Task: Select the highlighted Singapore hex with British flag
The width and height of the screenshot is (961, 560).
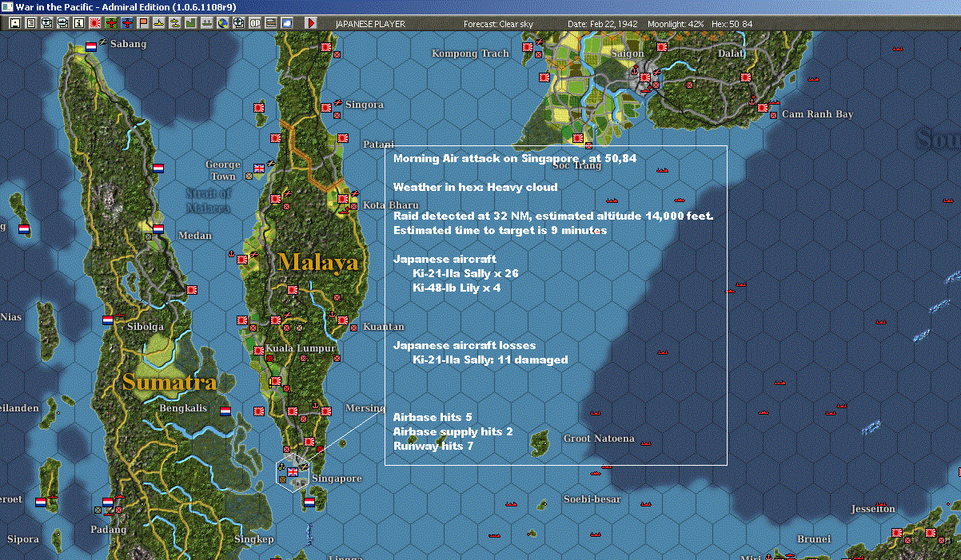Action: (x=293, y=472)
